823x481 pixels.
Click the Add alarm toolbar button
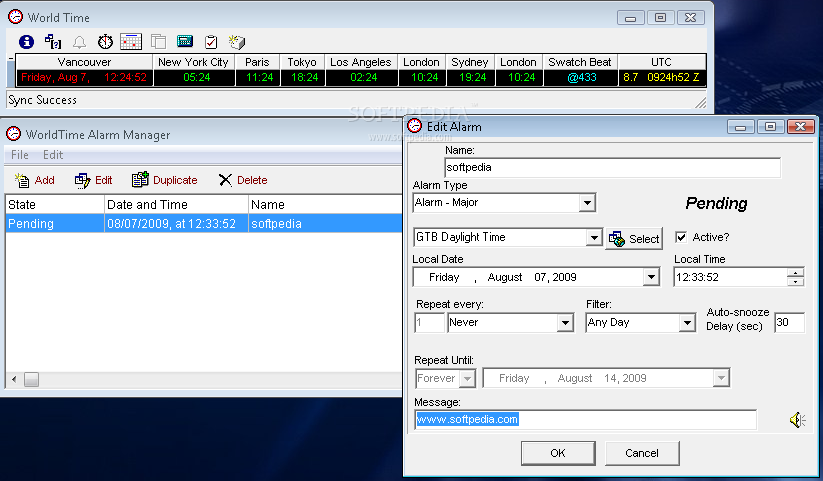(35, 180)
